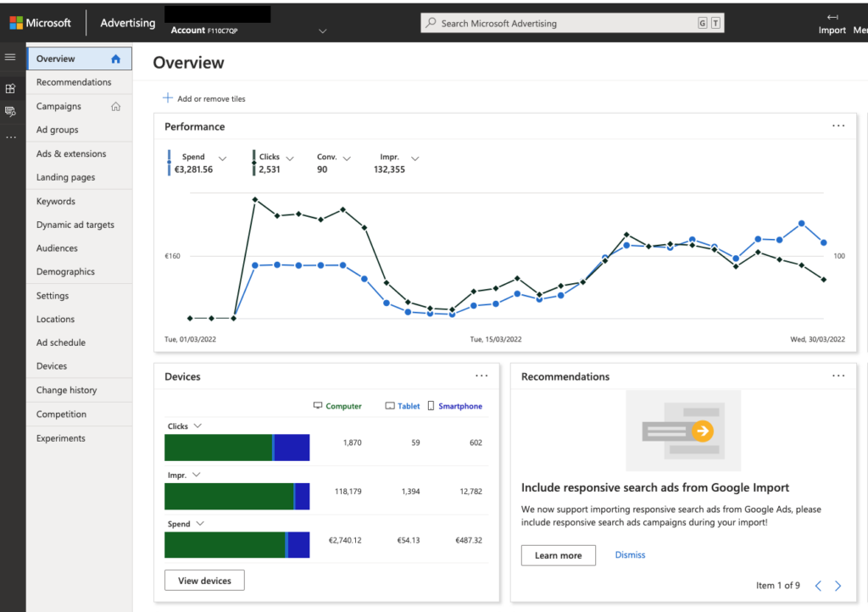The width and height of the screenshot is (868, 612).
Task: Open Impr. dropdown in Devices tile
Action: [x=196, y=474]
